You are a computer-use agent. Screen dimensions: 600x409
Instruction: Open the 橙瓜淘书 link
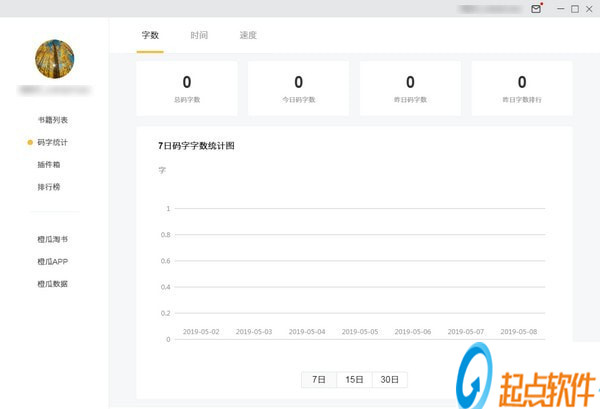[52, 239]
